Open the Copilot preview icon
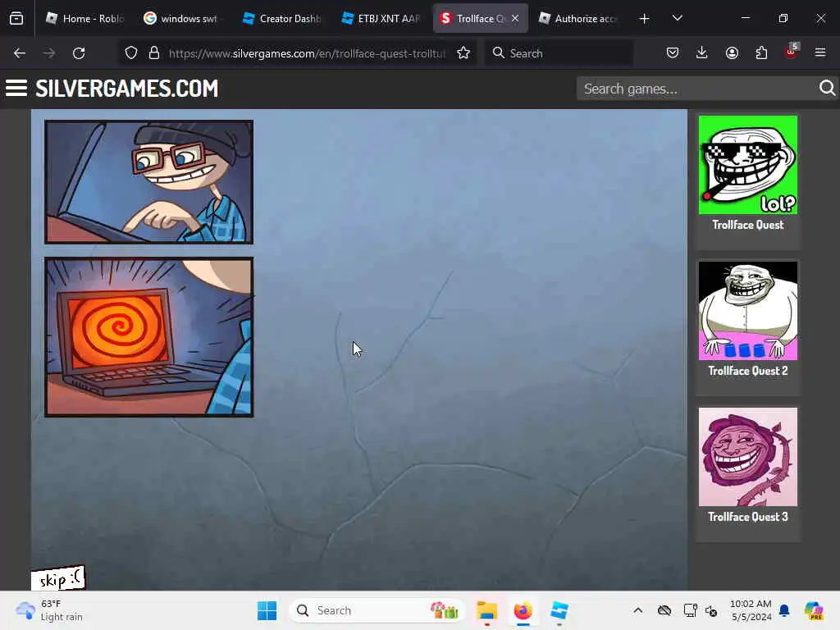The height and width of the screenshot is (630, 840). (813, 610)
